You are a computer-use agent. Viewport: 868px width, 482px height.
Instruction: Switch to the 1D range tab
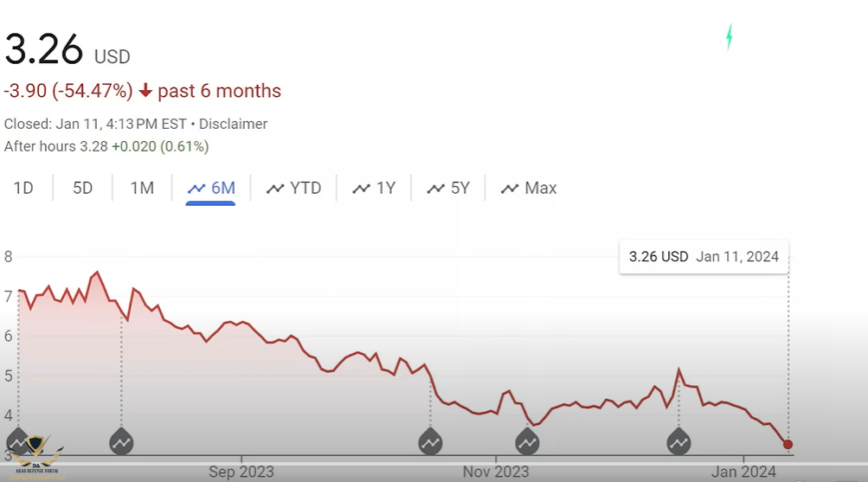click(x=23, y=188)
